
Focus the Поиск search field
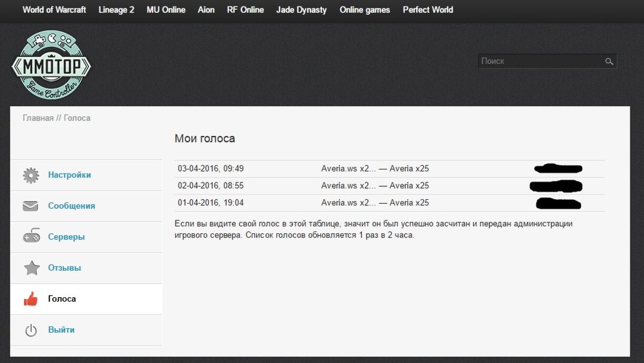click(540, 61)
